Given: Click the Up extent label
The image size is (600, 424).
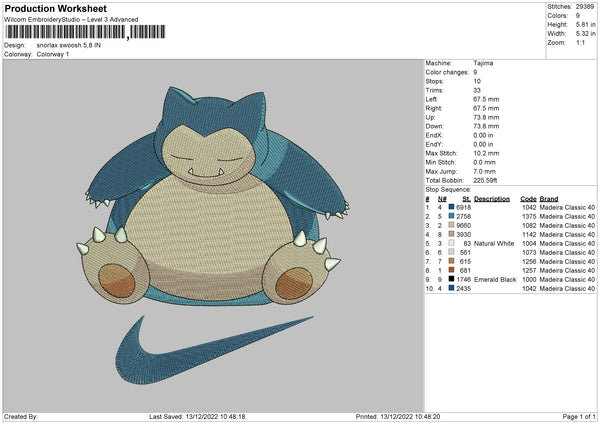Looking at the screenshot, I should pyautogui.click(x=430, y=117).
